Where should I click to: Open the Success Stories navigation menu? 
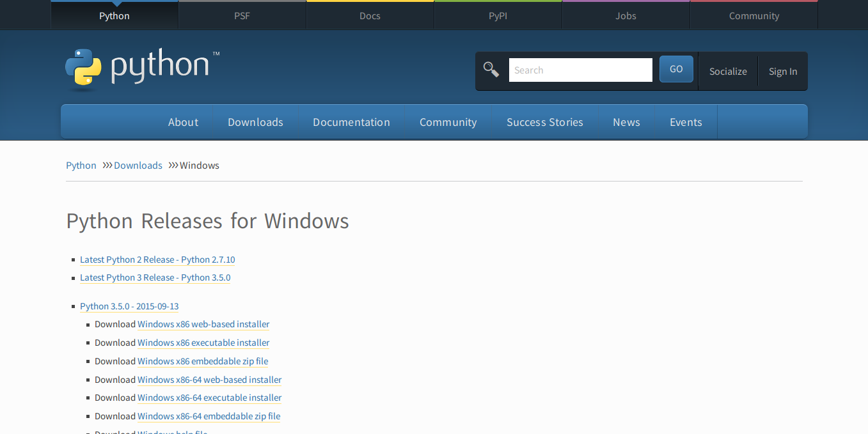click(544, 122)
